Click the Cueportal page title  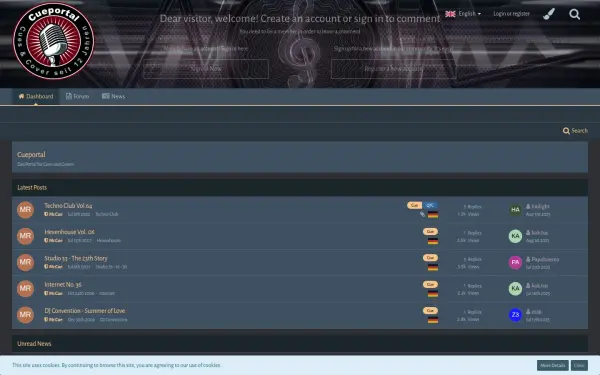[x=31, y=155]
